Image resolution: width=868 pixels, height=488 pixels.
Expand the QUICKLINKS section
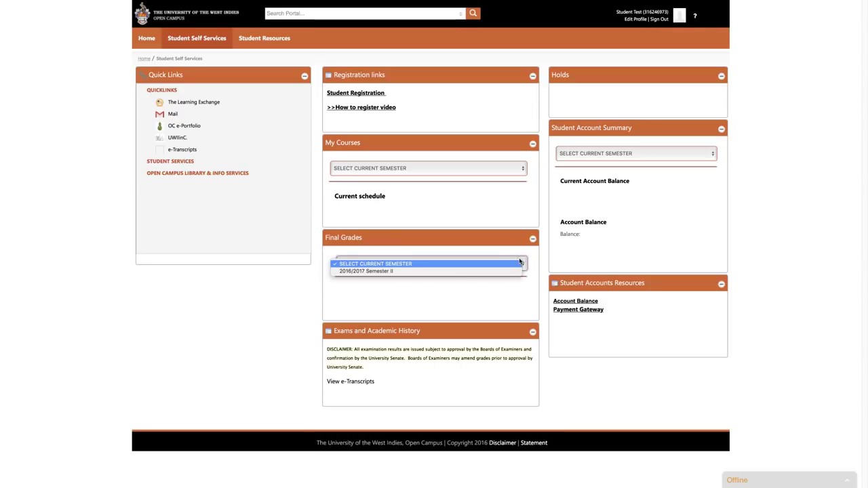click(x=161, y=90)
